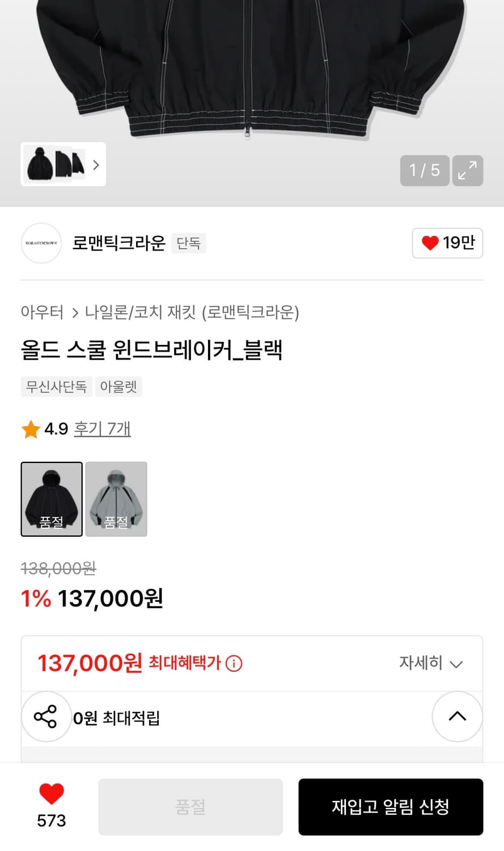Screen dimensions: 504x851
Task: Open the 아우터 category breadcrumb
Action: click(x=42, y=312)
